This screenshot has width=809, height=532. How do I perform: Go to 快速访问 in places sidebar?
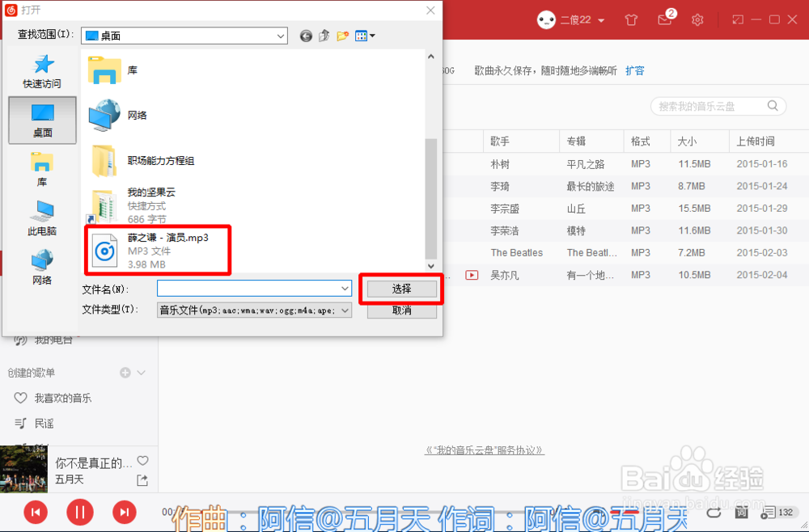click(x=42, y=72)
